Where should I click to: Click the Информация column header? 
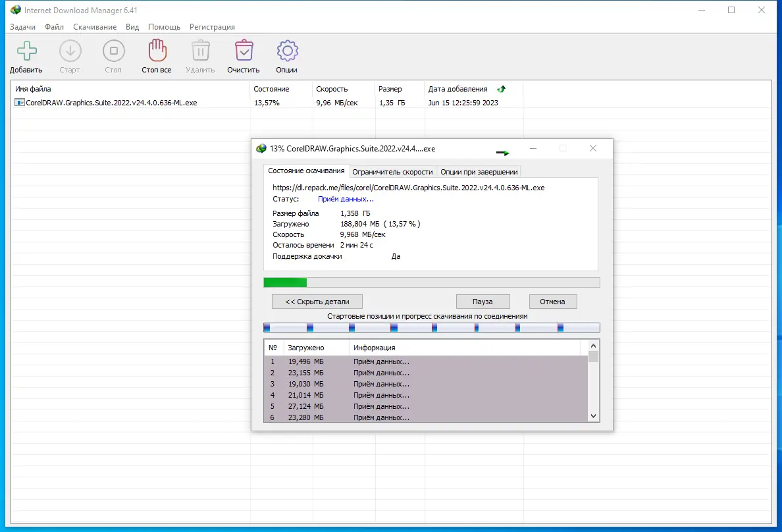pyautogui.click(x=465, y=348)
